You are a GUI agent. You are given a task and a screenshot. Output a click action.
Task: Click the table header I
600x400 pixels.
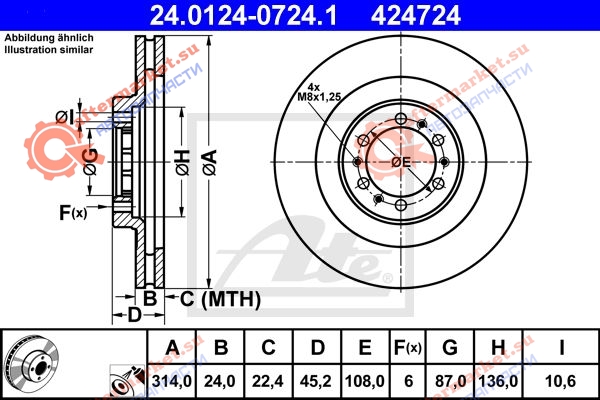point(562,348)
